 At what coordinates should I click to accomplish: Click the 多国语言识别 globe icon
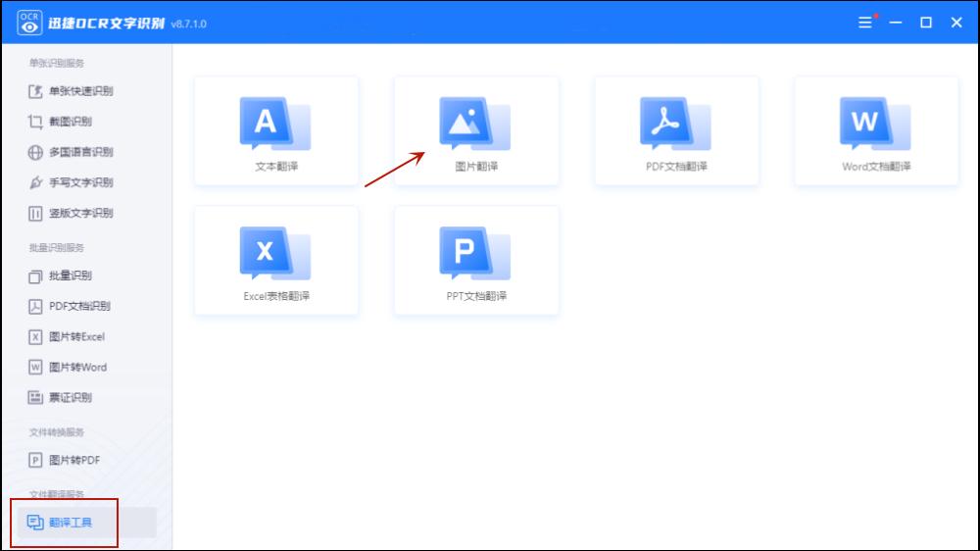click(35, 152)
